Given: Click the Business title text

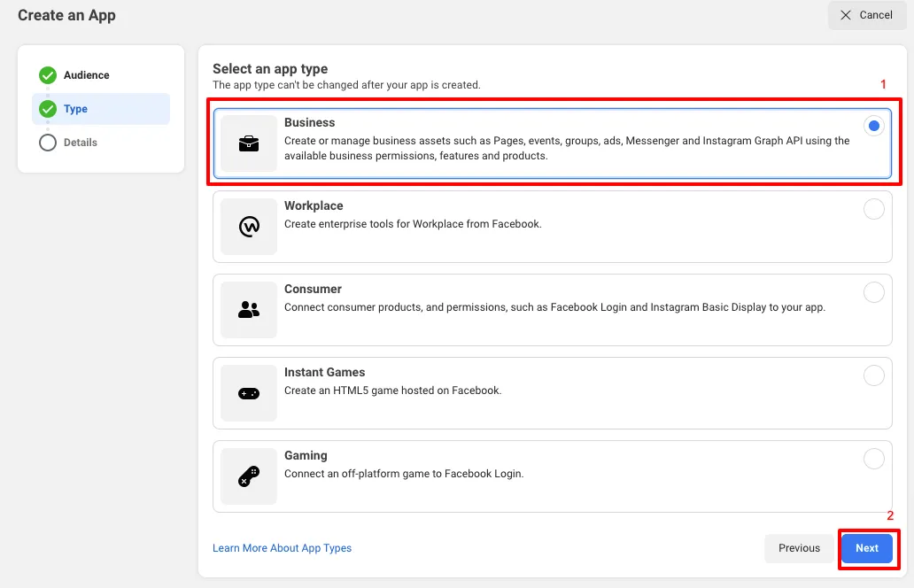Looking at the screenshot, I should pos(309,122).
